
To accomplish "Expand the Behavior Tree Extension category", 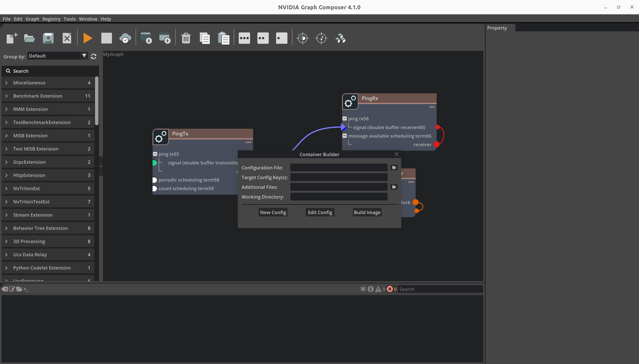I will click(x=6, y=228).
